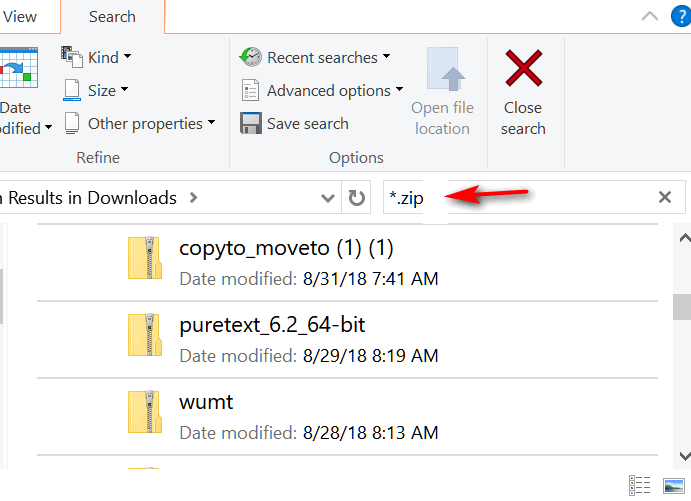Click the results scrollbar up arrow
This screenshot has width=691, height=501.
tap(684, 238)
